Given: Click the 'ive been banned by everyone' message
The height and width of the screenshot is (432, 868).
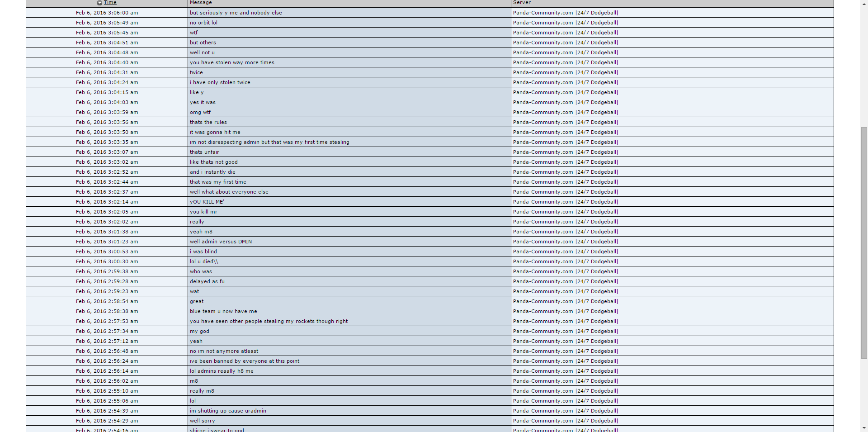Looking at the screenshot, I should point(244,361).
